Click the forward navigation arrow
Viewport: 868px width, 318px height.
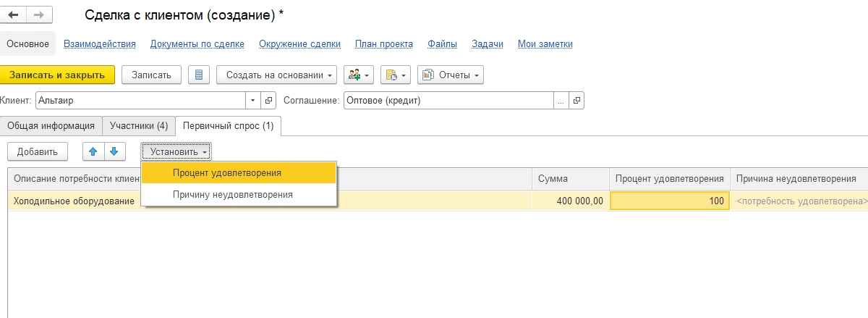click(38, 14)
